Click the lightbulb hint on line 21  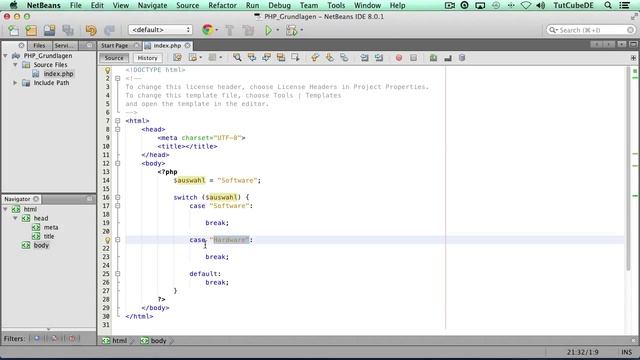[108, 240]
